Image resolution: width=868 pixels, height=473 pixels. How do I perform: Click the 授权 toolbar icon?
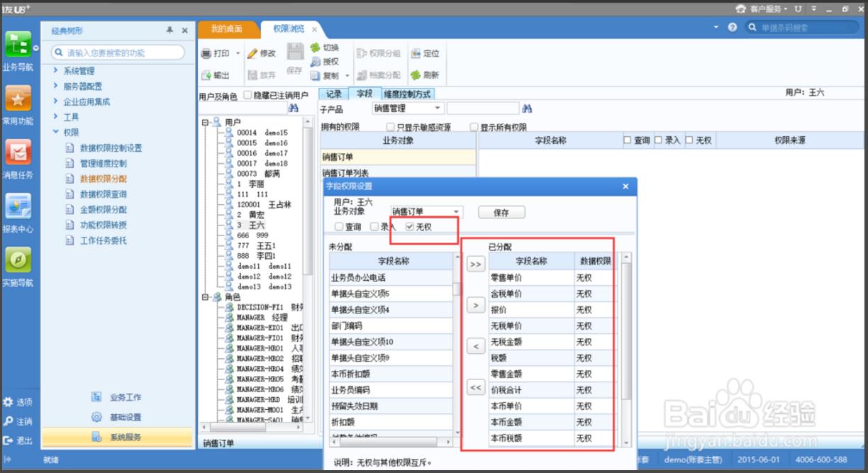click(325, 62)
